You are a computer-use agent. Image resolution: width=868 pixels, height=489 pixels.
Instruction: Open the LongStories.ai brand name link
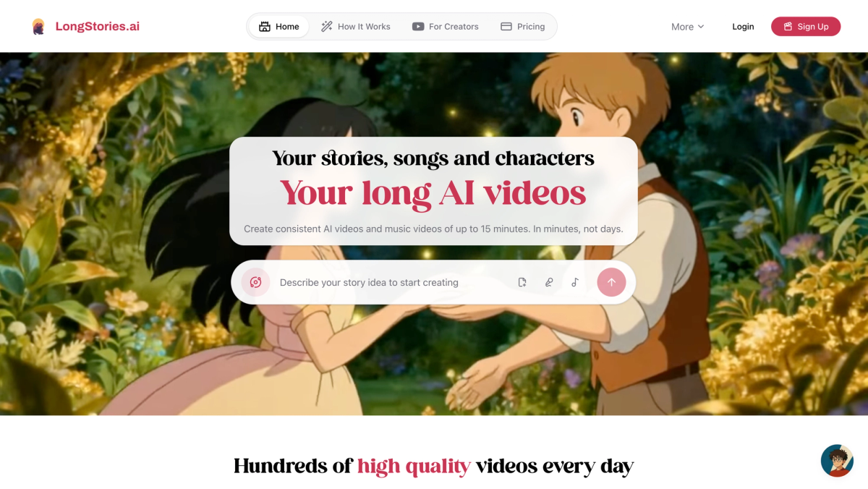coord(98,27)
